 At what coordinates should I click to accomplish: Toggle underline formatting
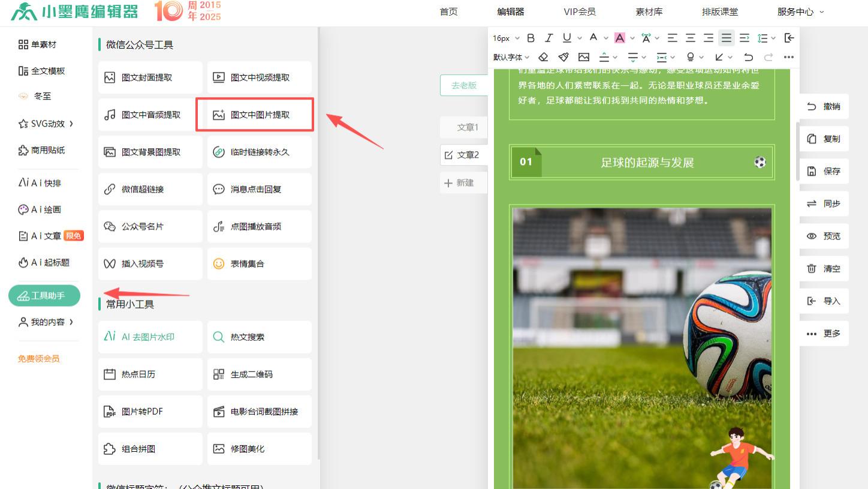[x=566, y=37]
